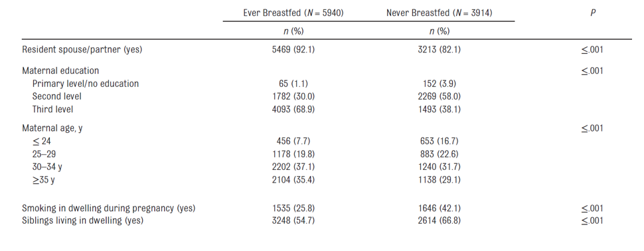Select the P column header
Image resolution: width=644 pixels, height=251 pixels.
(593, 13)
